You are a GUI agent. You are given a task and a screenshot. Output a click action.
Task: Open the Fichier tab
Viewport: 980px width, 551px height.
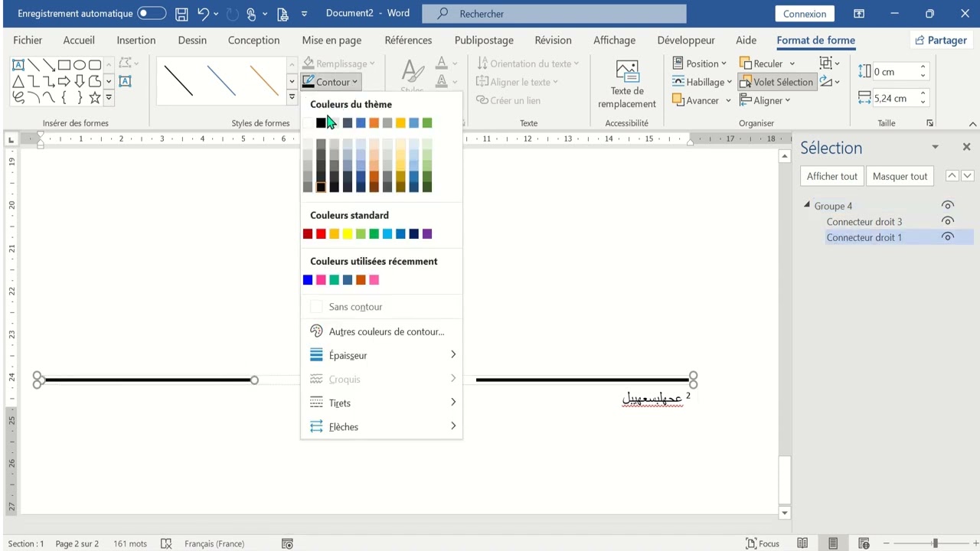point(28,40)
